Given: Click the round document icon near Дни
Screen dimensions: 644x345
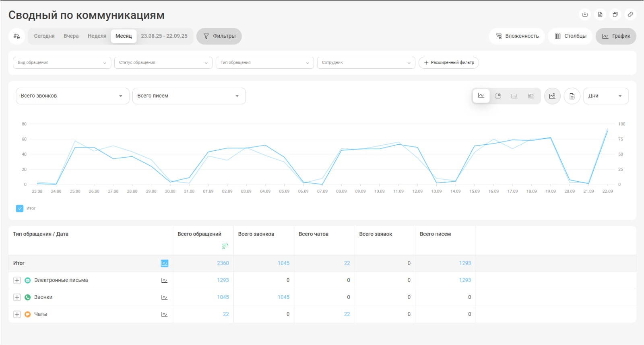Looking at the screenshot, I should tap(572, 96).
